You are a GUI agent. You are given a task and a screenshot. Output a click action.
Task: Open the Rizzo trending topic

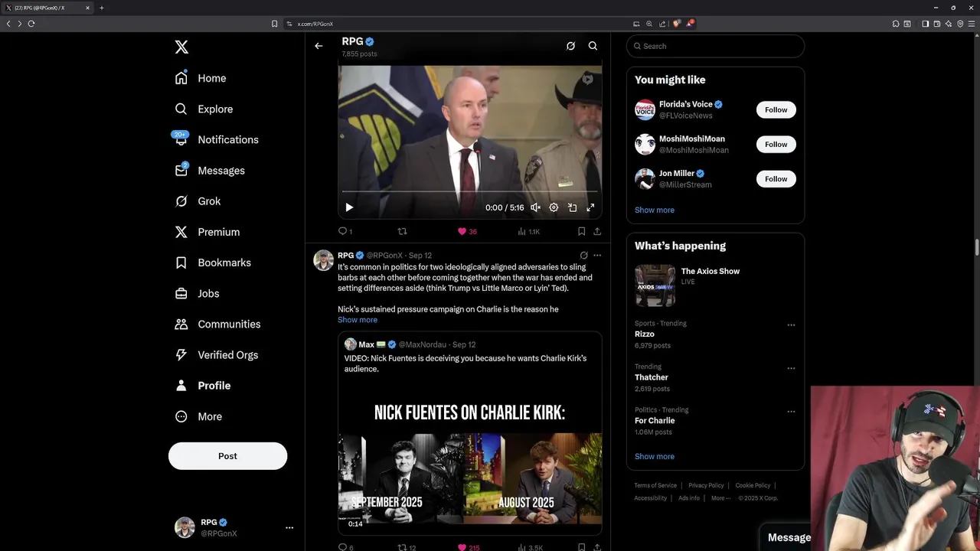click(x=645, y=334)
